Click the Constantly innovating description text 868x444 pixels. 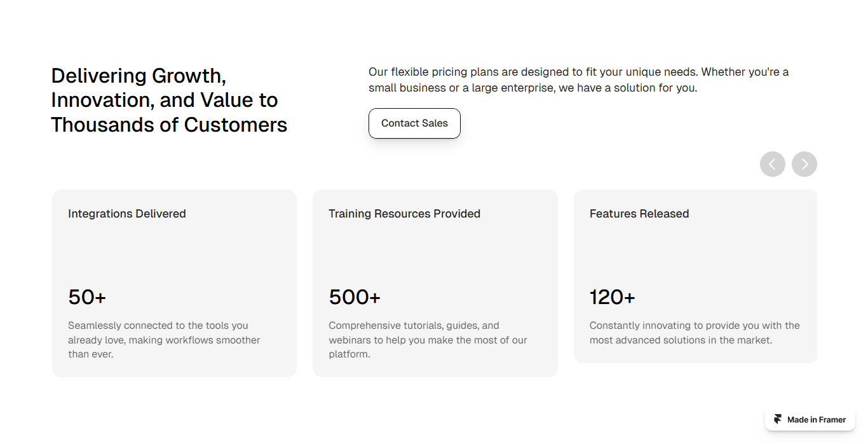695,333
